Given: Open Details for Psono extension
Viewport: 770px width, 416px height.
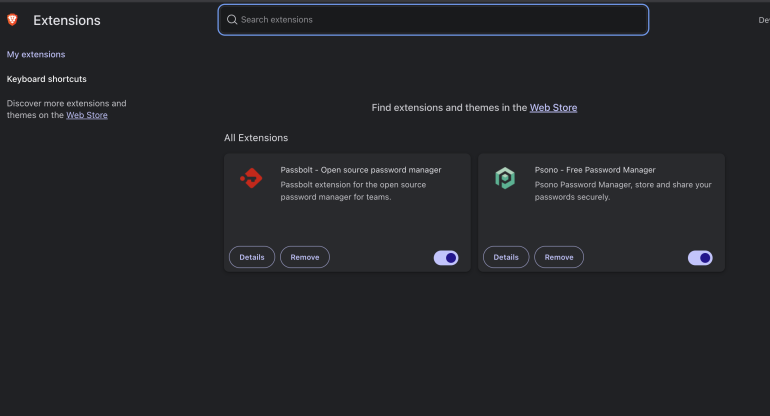Looking at the screenshot, I should tap(506, 257).
